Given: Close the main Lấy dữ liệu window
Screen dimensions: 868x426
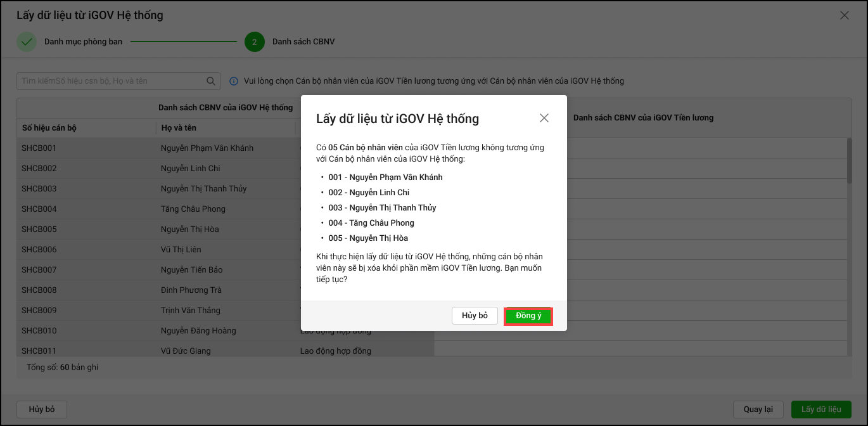Looking at the screenshot, I should [x=844, y=15].
